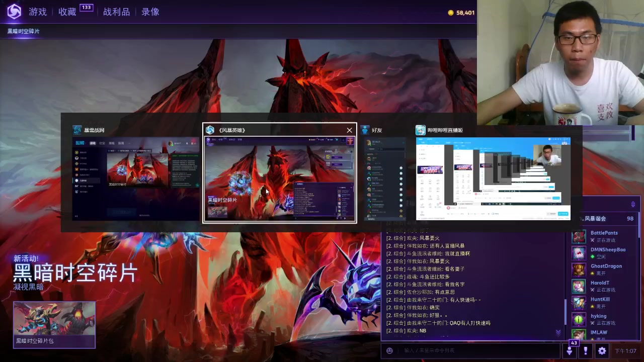
Task: Select player name DMNSheepBaa
Action: pyautogui.click(x=608, y=249)
